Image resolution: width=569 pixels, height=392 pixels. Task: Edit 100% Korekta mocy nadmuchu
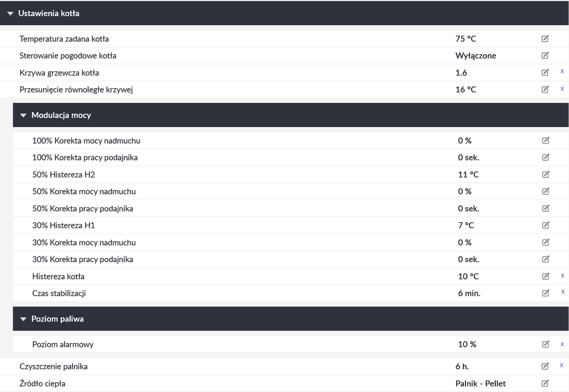pyautogui.click(x=545, y=140)
